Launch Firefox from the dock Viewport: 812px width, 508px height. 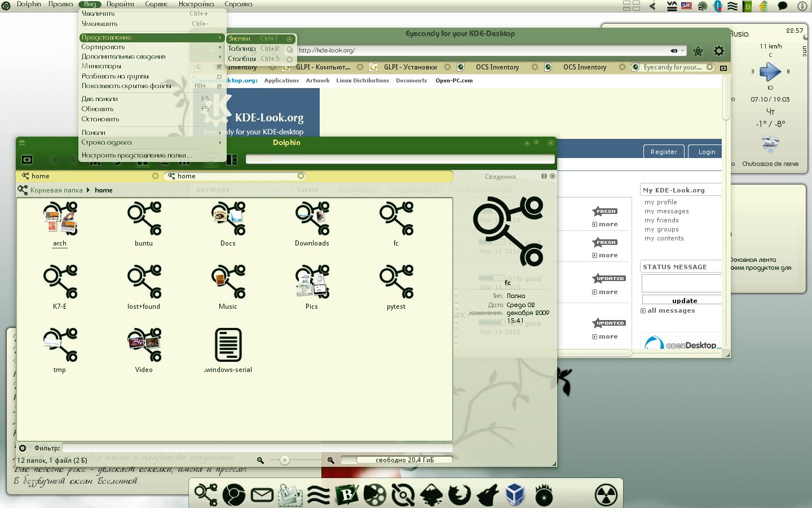pos(460,495)
